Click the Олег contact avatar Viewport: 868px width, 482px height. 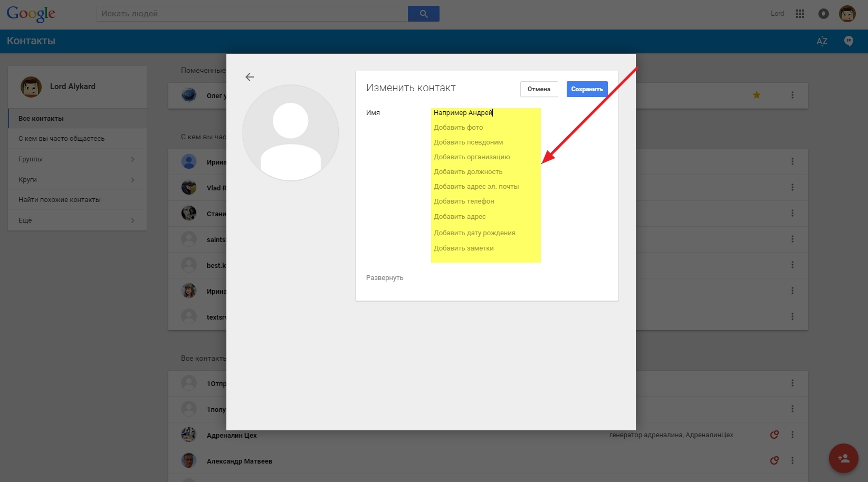(189, 95)
